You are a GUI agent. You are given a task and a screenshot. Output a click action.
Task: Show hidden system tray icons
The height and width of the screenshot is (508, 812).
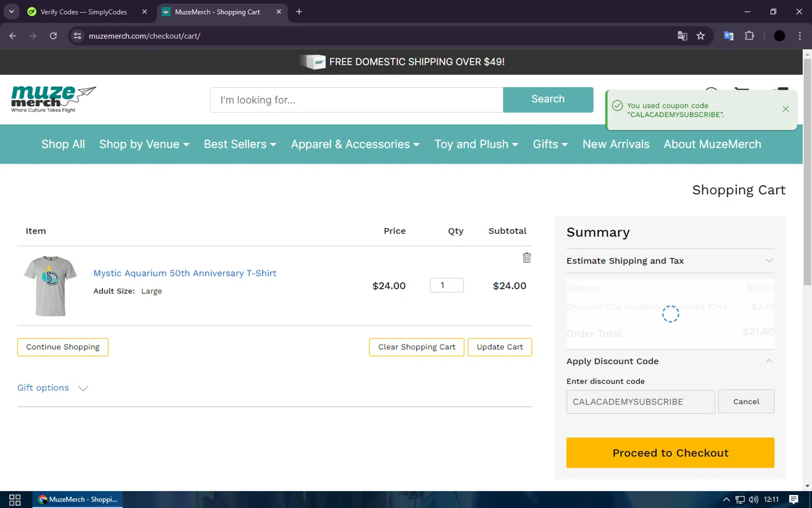(726, 499)
